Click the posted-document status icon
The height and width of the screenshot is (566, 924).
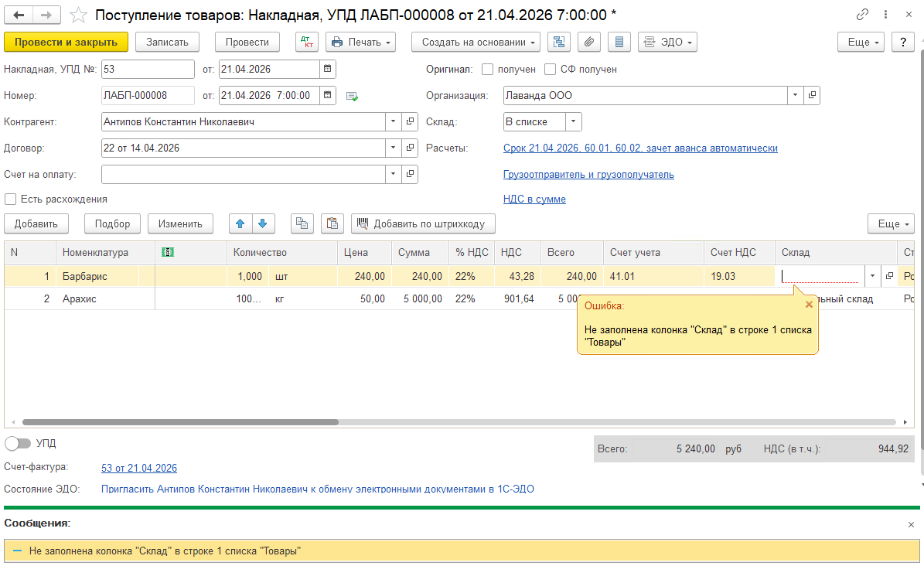click(353, 96)
